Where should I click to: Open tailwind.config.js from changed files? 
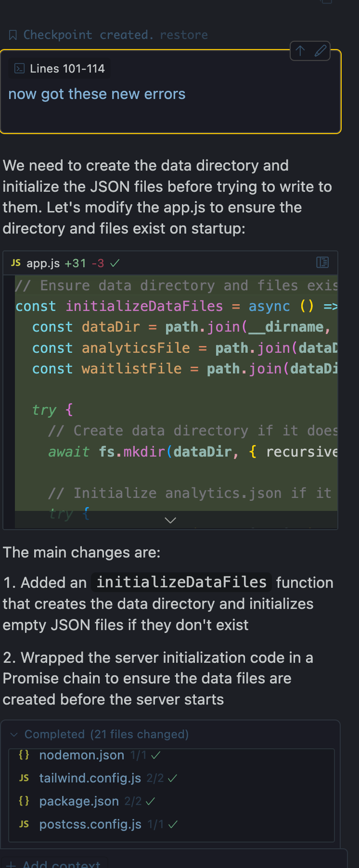(x=90, y=778)
